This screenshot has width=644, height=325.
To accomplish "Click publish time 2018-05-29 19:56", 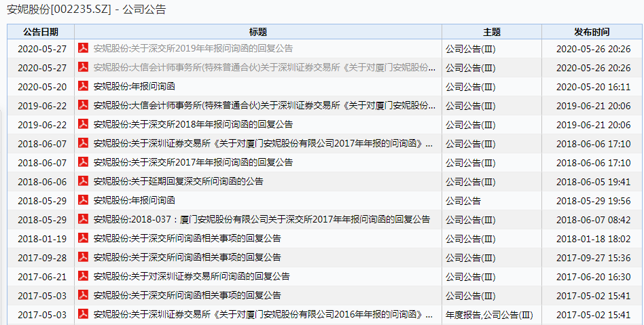I will [x=593, y=201].
